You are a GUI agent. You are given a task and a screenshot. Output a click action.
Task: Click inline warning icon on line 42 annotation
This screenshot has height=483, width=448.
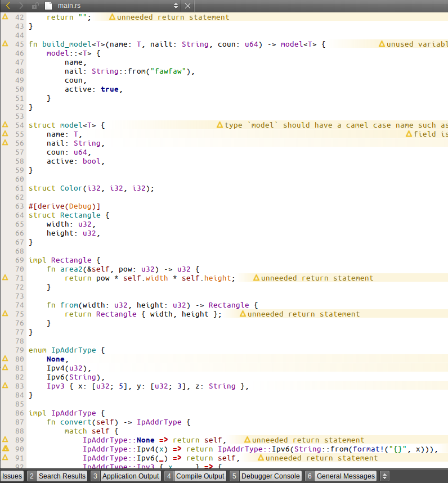tap(112, 17)
